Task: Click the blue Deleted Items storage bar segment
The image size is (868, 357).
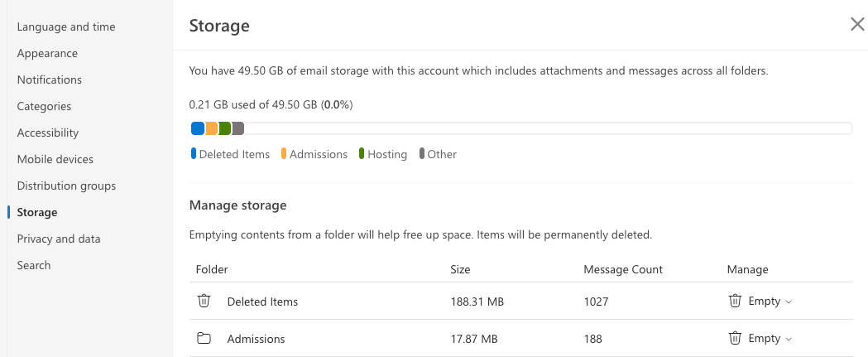Action: [198, 128]
